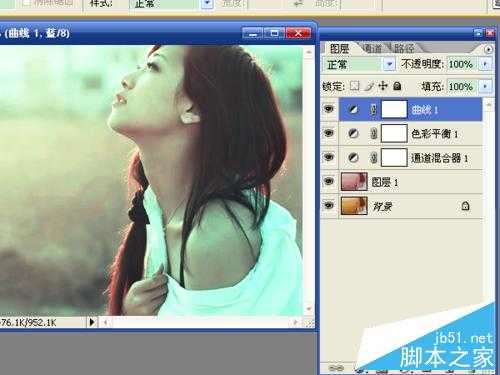
Task: Switch to the 通道 tab
Action: coord(373,49)
